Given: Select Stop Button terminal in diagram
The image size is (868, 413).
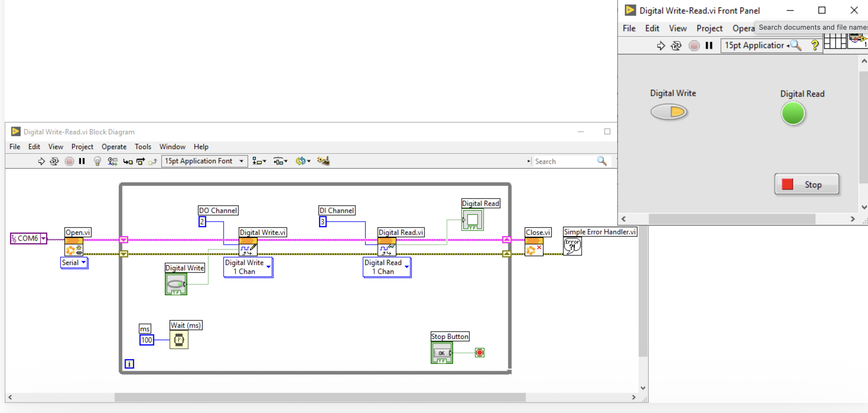Looking at the screenshot, I should pos(442,353).
